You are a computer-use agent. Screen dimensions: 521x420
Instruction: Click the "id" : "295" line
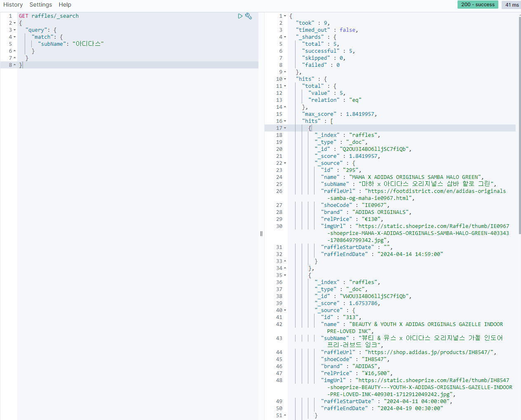[341, 170]
